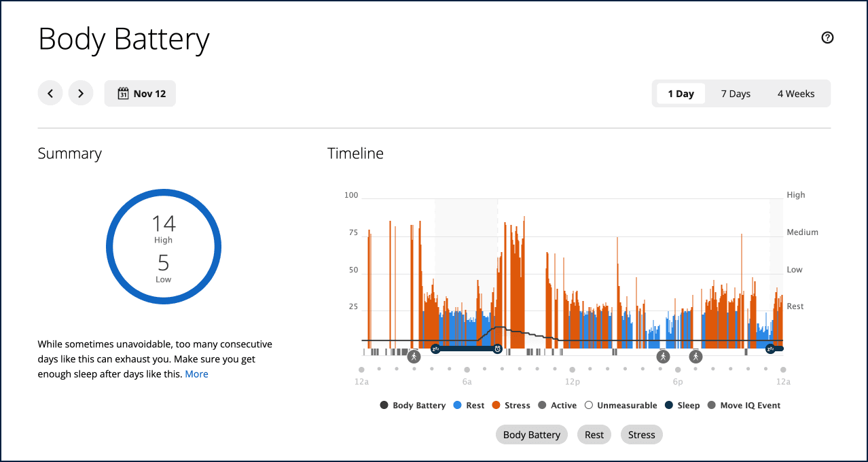Switch to the 4 Weeks view
The height and width of the screenshot is (462, 868).
point(796,94)
